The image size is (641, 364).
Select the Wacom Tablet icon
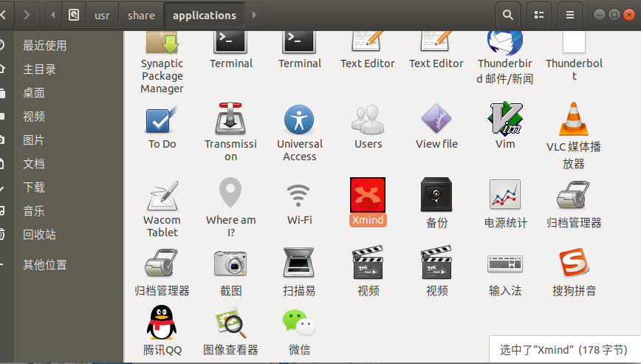pos(162,195)
